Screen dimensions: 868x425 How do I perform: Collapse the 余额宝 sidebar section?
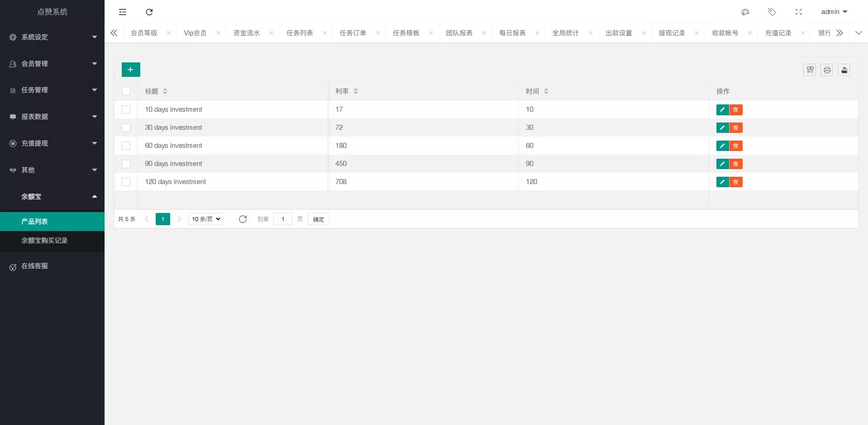tap(52, 197)
